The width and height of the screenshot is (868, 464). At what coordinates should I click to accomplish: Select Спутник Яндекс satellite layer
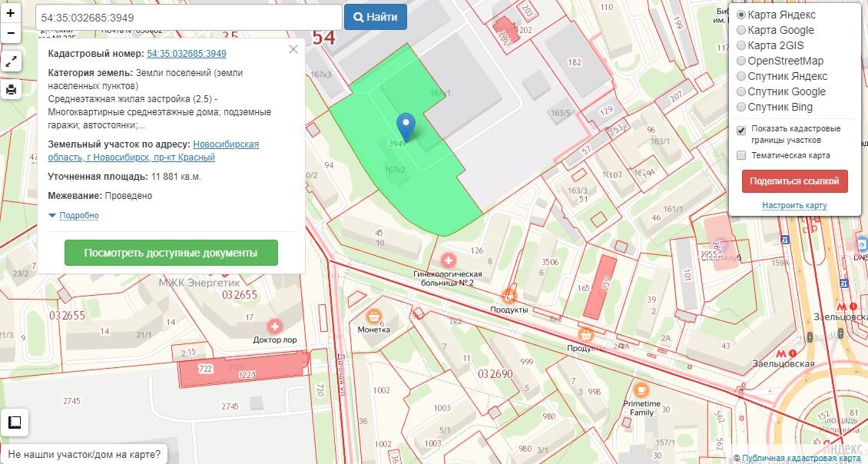tap(742, 76)
